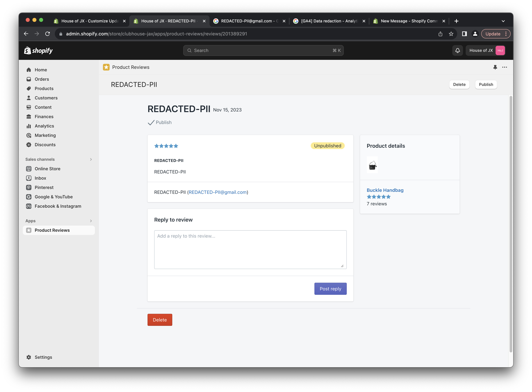Toggle the Publish checkmark under the title

point(151,122)
